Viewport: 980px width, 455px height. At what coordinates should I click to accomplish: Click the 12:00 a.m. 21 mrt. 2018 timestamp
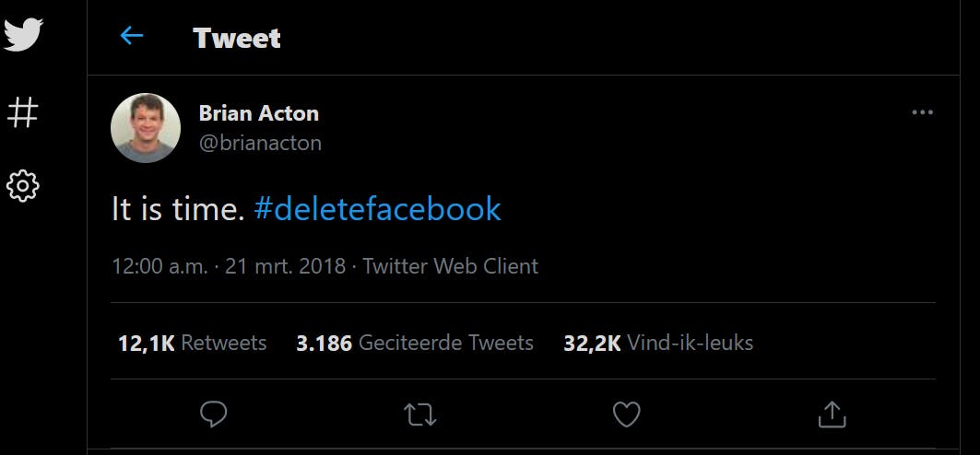(x=229, y=266)
